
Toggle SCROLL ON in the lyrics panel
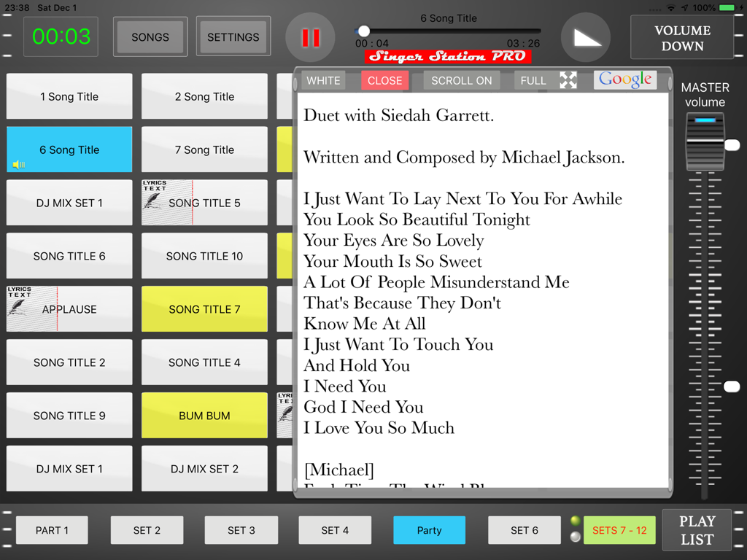[x=461, y=80]
